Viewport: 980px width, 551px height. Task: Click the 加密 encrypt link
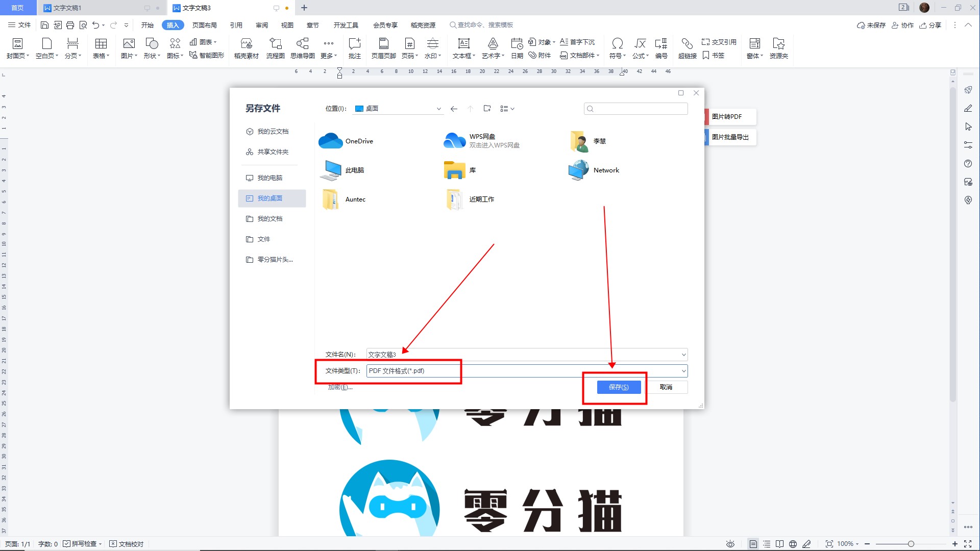click(x=340, y=387)
